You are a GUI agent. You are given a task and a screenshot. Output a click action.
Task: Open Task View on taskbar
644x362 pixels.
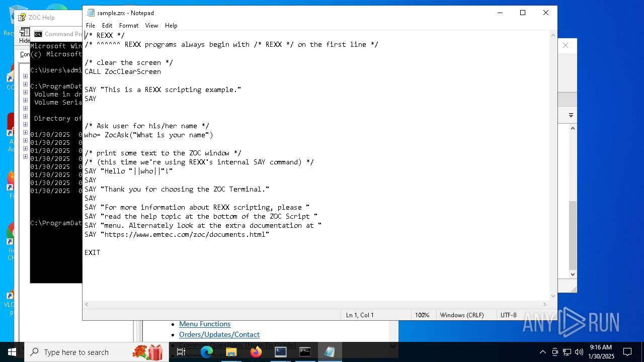[181, 352]
